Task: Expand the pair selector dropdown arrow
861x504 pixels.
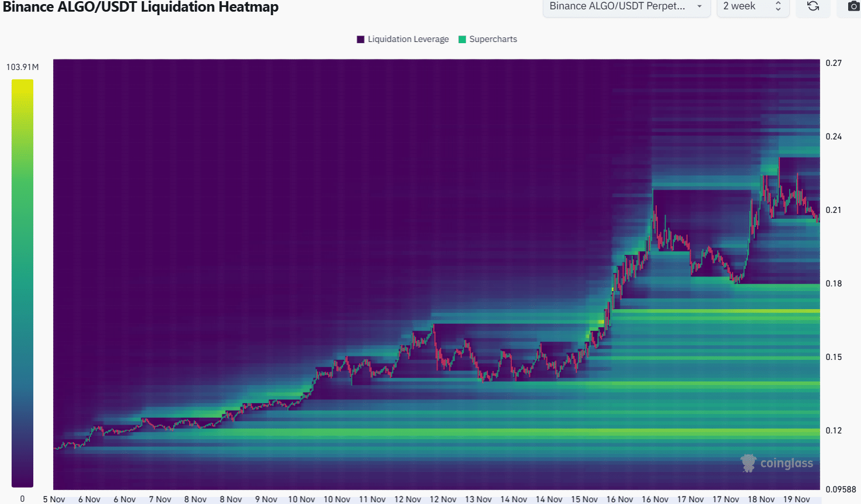Action: [699, 6]
